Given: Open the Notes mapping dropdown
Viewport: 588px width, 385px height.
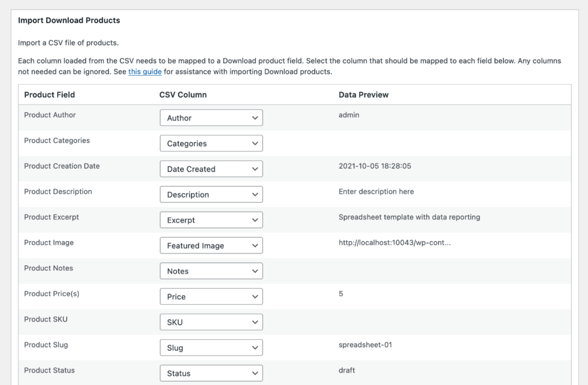Looking at the screenshot, I should point(211,271).
